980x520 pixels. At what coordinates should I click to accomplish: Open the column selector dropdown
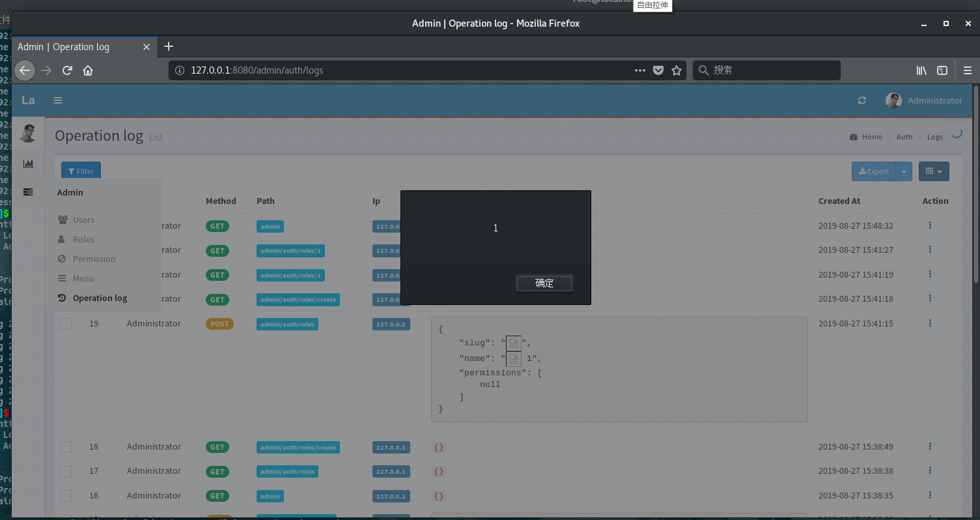pos(934,171)
